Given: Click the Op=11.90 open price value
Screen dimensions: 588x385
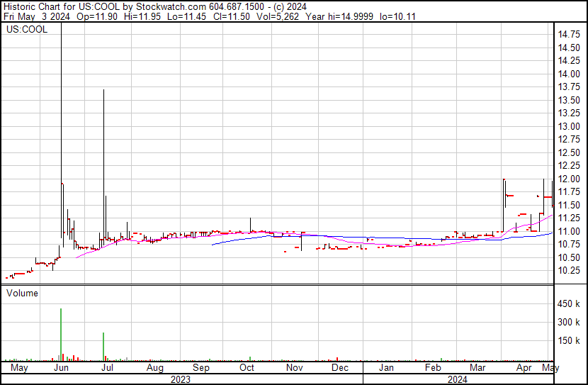Looking at the screenshot, I should coord(97,16).
